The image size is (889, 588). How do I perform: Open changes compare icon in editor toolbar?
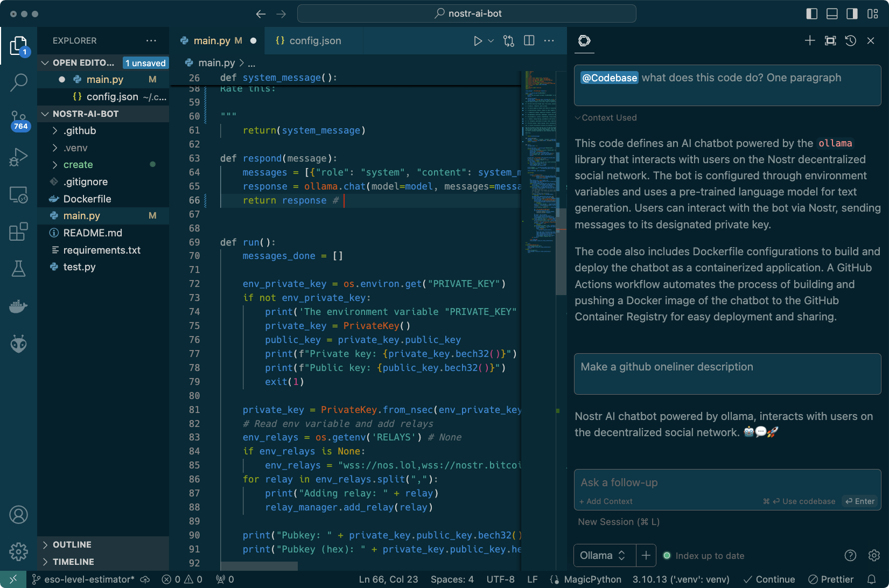(509, 41)
